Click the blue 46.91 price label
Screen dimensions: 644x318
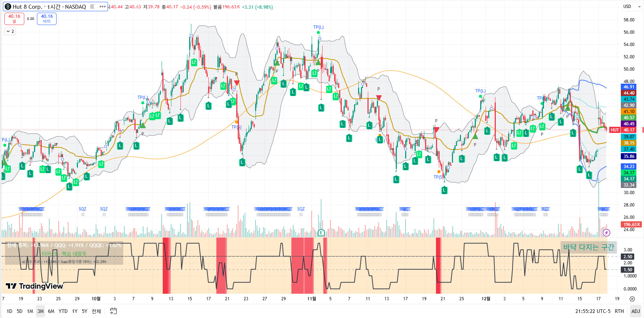point(629,87)
